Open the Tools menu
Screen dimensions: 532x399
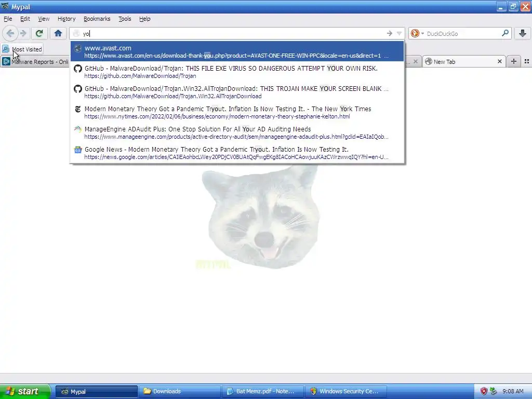125,19
